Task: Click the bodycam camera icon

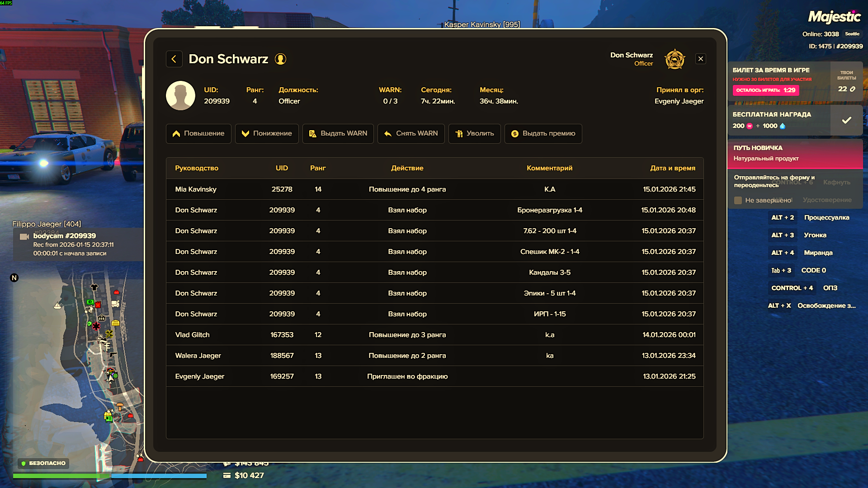Action: (24, 236)
